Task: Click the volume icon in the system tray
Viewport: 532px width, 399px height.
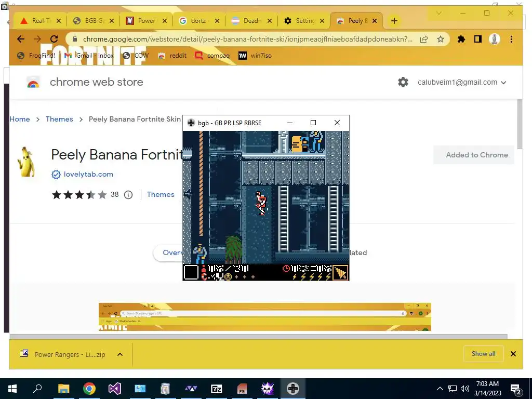Action: click(465, 389)
